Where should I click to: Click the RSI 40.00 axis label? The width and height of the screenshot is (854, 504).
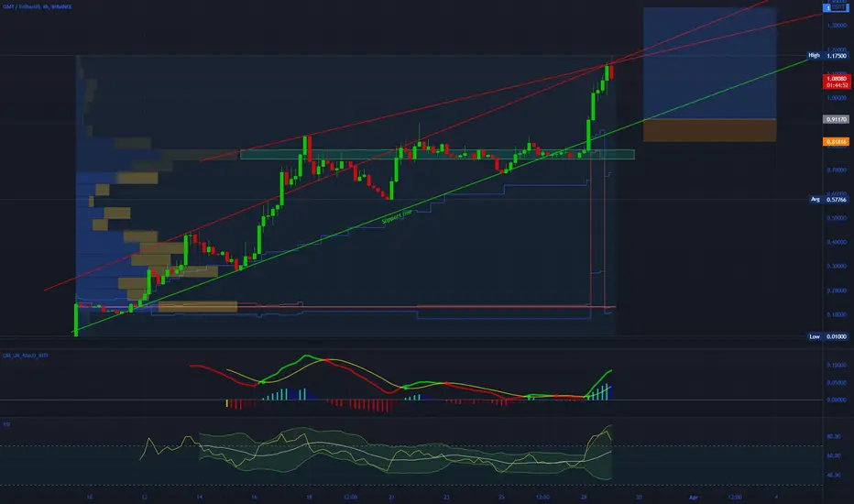834,475
